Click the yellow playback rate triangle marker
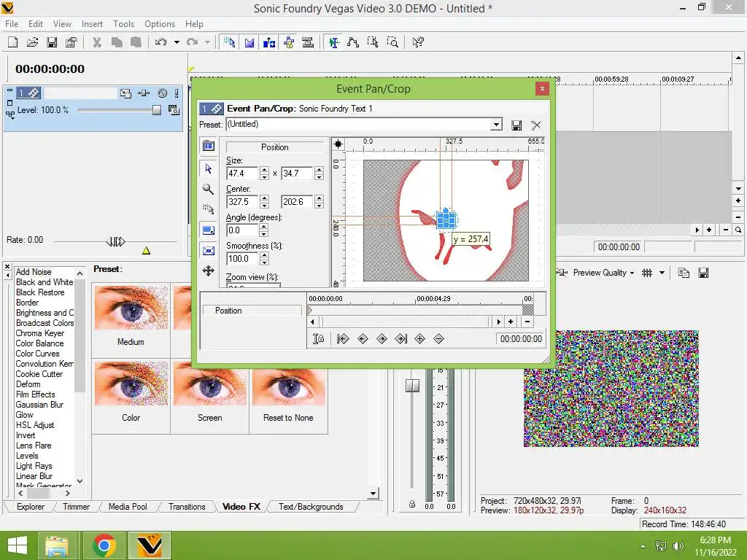This screenshot has height=560, width=747. [x=146, y=251]
